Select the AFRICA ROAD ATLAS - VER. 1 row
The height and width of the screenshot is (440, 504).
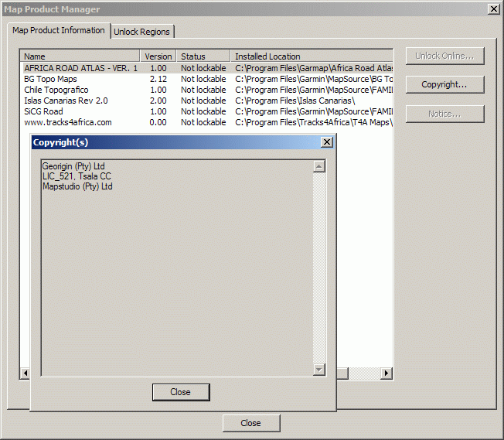pos(206,68)
